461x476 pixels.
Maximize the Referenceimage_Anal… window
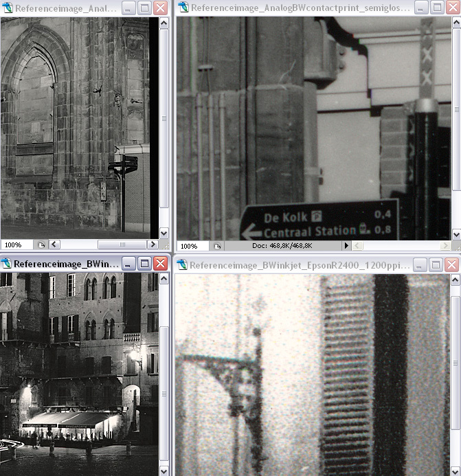point(144,8)
